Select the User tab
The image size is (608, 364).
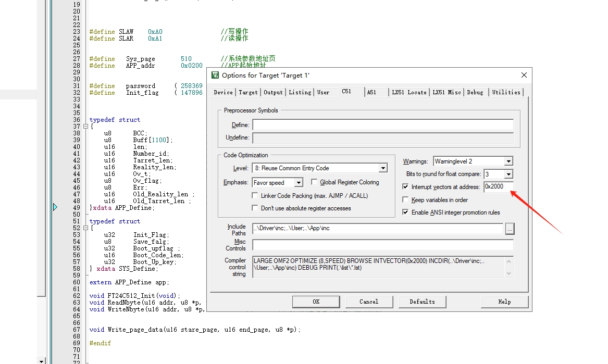click(x=323, y=92)
